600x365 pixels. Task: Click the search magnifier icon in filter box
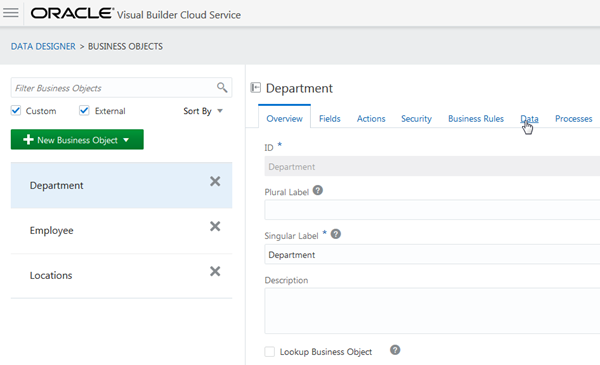[x=222, y=88]
